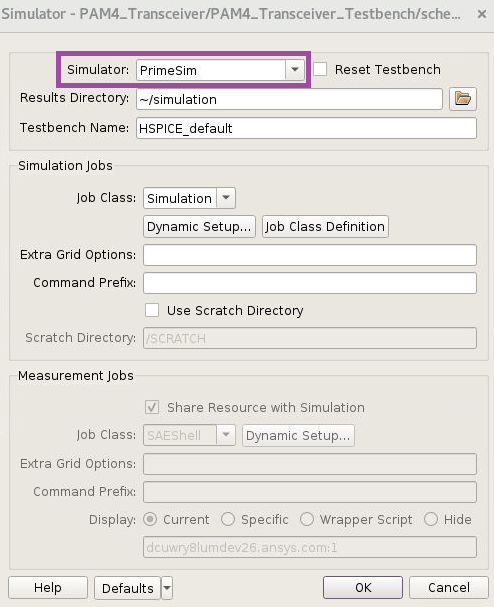Select the Hide display radio button
Image resolution: width=494 pixels, height=607 pixels.
[x=431, y=519]
